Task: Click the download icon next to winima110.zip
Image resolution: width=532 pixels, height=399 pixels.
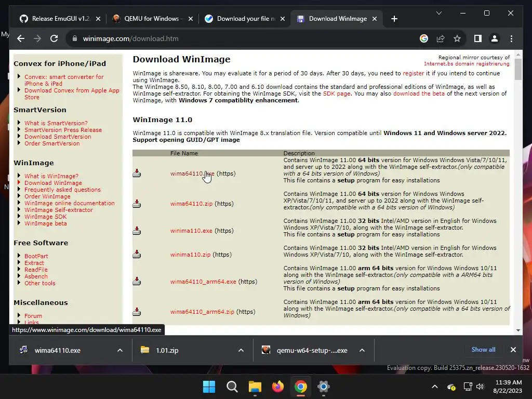Action: click(137, 254)
